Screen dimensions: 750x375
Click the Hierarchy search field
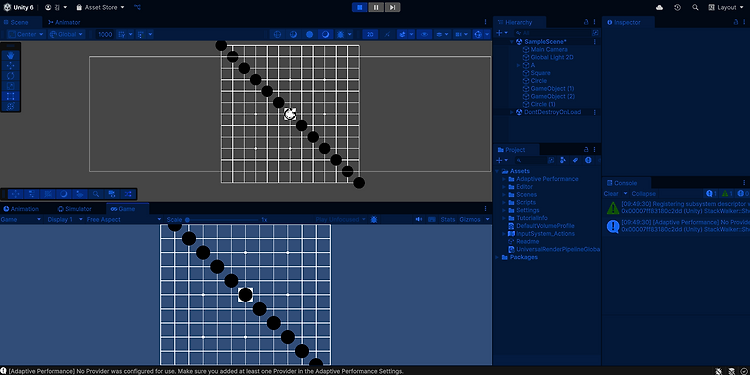pos(552,33)
